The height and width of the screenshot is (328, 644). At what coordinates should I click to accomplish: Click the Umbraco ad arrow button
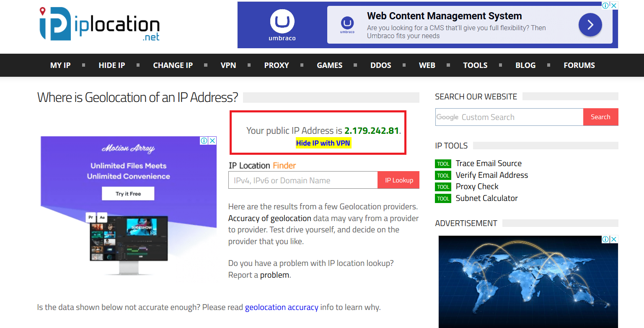point(590,25)
